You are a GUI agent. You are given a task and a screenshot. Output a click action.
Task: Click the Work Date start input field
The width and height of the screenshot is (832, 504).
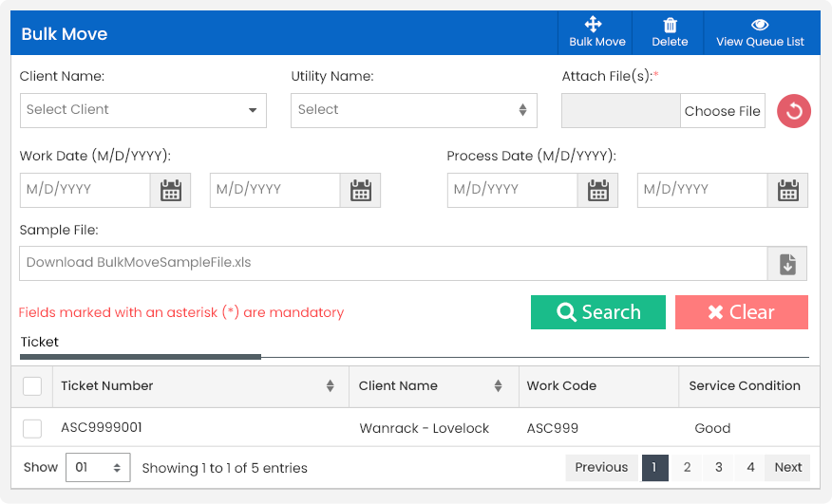click(85, 190)
